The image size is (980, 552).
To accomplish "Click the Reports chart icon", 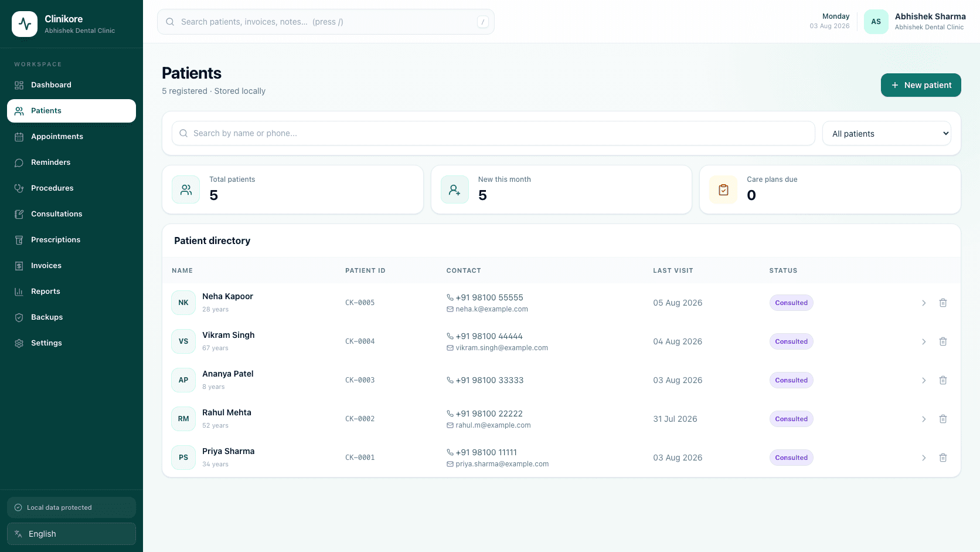I will (19, 292).
